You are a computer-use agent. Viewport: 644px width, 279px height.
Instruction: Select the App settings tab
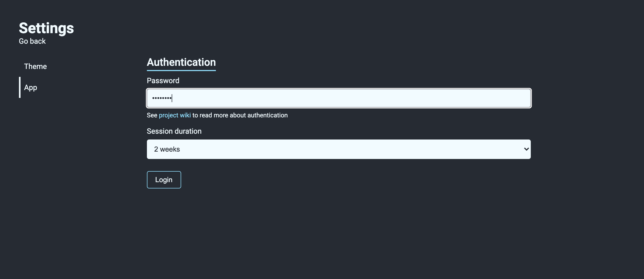click(31, 87)
